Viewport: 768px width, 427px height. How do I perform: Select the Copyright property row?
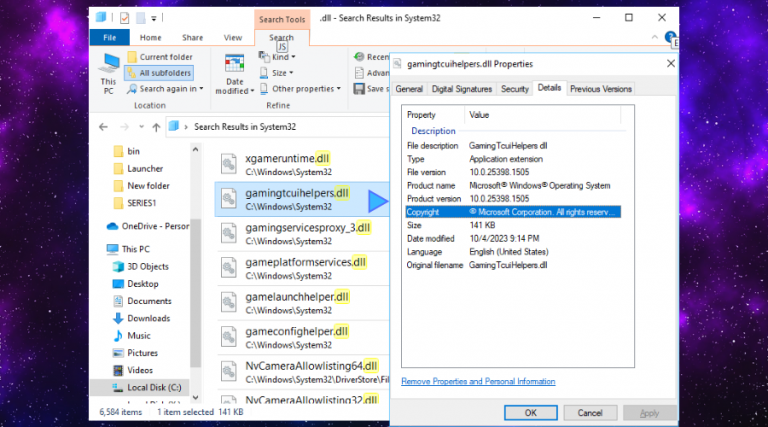pos(512,212)
